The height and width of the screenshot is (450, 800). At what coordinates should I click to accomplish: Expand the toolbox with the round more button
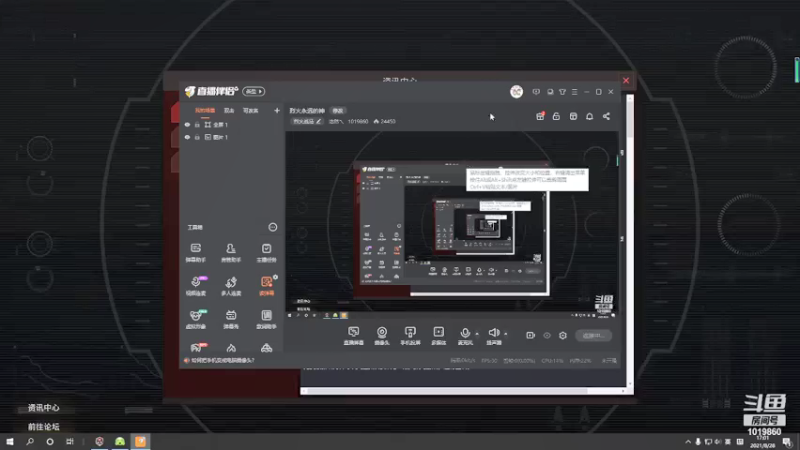pos(272,227)
